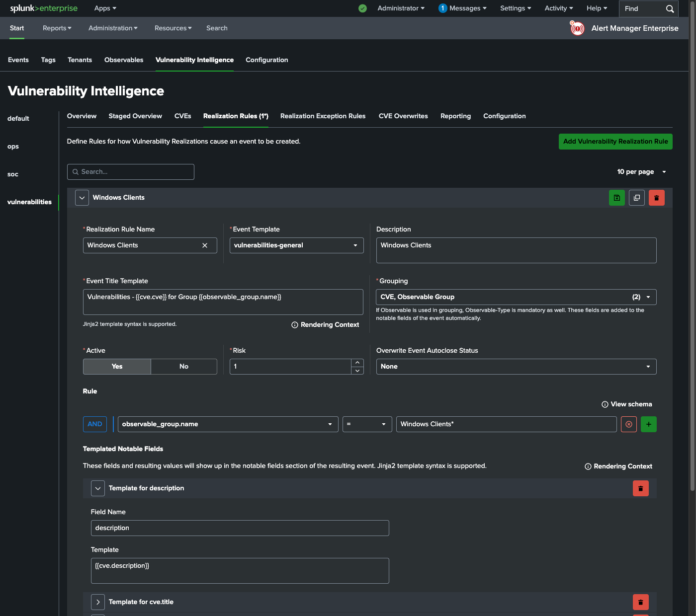
Task: Toggle the AND rule operator
Action: click(x=94, y=424)
